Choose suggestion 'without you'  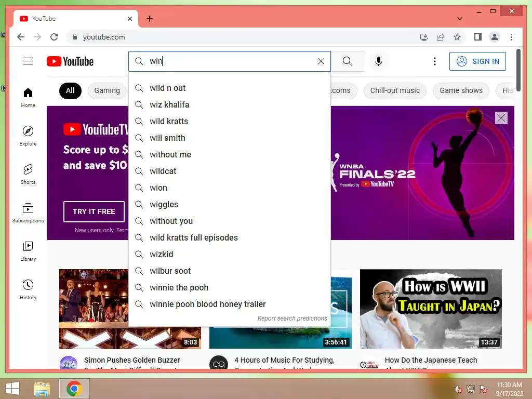pyautogui.click(x=230, y=221)
